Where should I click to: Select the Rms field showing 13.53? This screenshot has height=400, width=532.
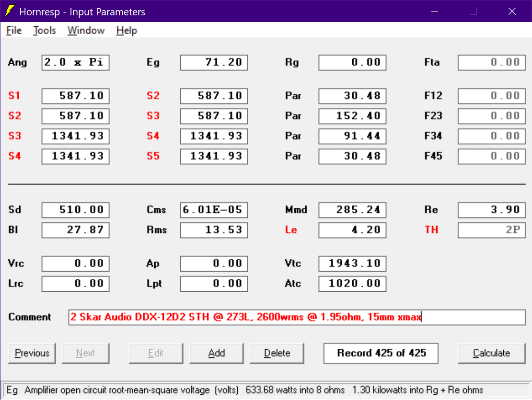214,230
